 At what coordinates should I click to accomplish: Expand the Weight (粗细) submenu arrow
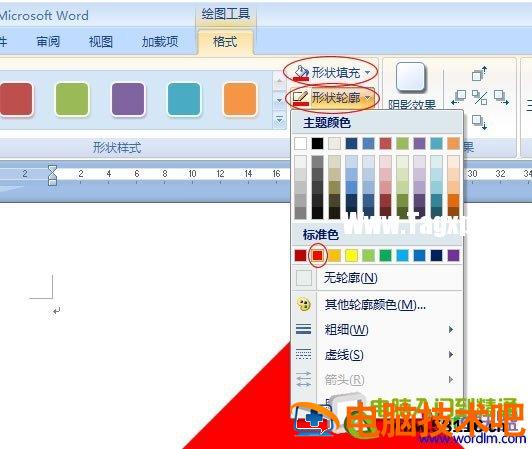point(451,329)
